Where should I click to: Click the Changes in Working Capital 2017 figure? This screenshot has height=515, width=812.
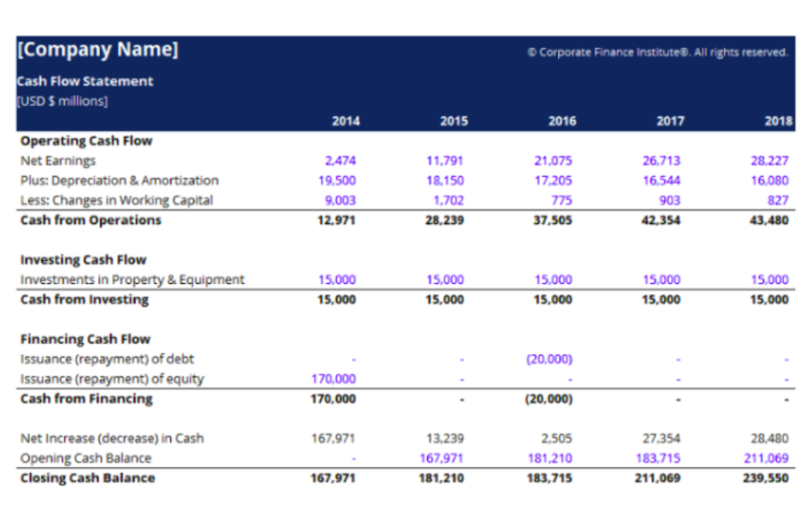tap(670, 199)
